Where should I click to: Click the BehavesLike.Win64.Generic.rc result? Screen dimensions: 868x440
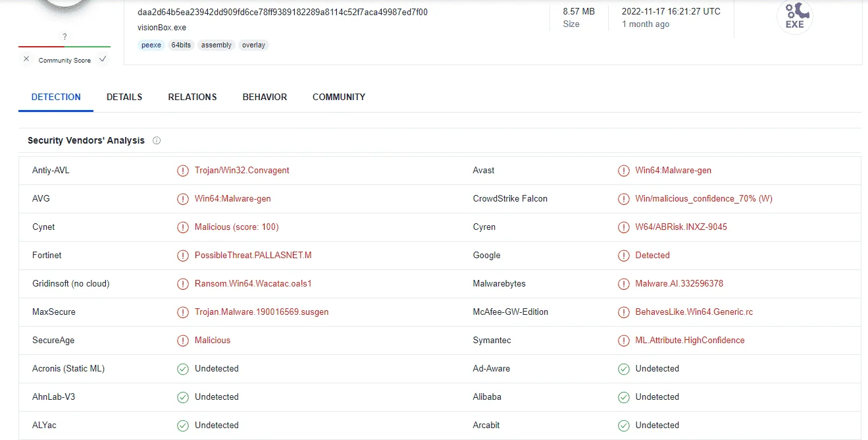[694, 312]
